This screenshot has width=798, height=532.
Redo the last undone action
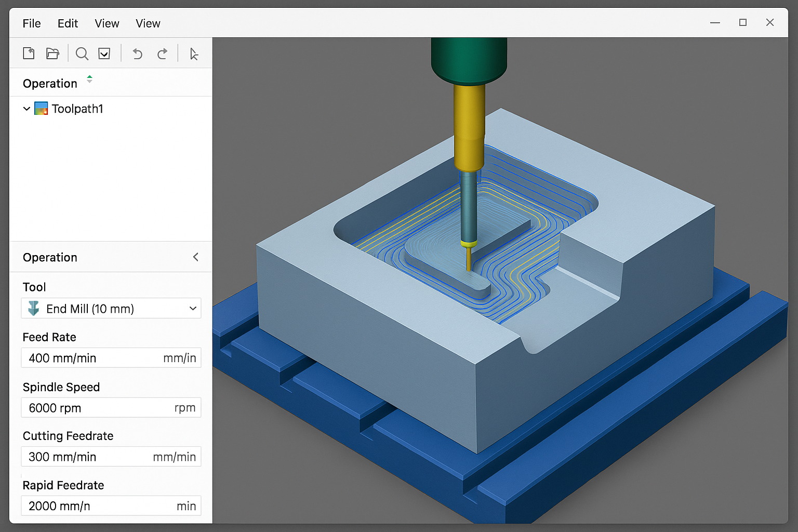click(x=163, y=54)
